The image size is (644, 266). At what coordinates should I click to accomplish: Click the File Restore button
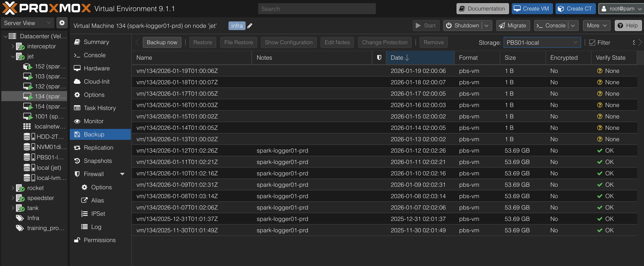(239, 42)
